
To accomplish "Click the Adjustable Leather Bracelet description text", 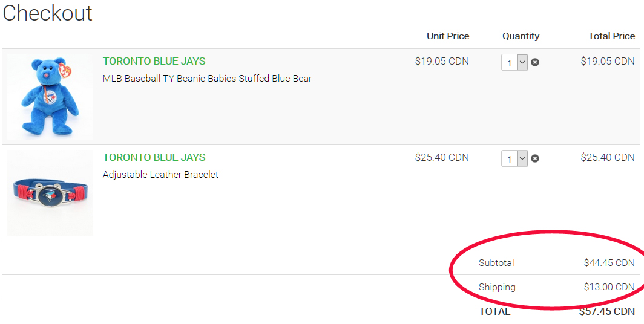I will tap(160, 175).
